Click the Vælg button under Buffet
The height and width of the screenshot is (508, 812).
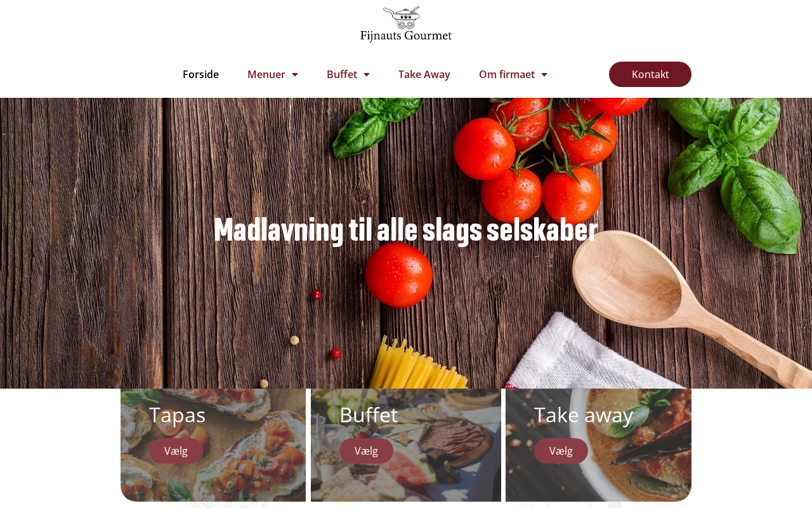click(x=366, y=451)
